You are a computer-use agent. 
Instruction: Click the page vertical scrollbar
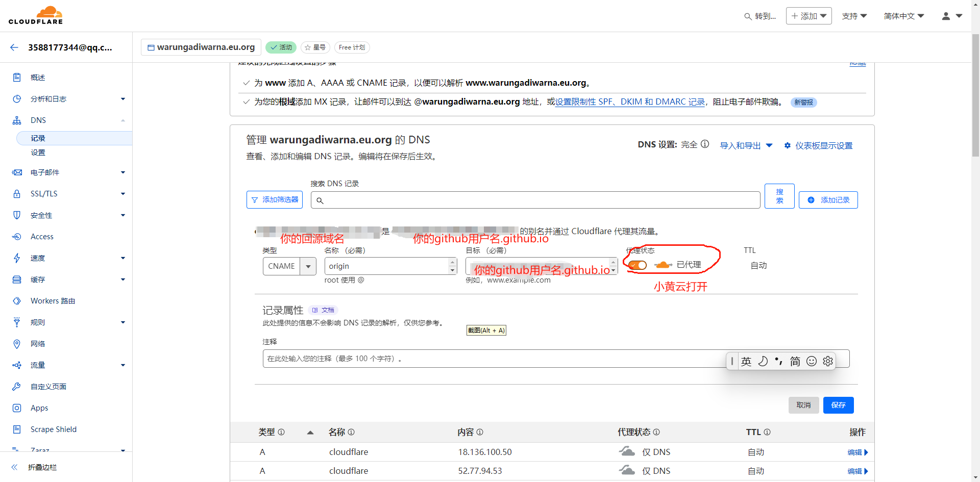point(975,95)
